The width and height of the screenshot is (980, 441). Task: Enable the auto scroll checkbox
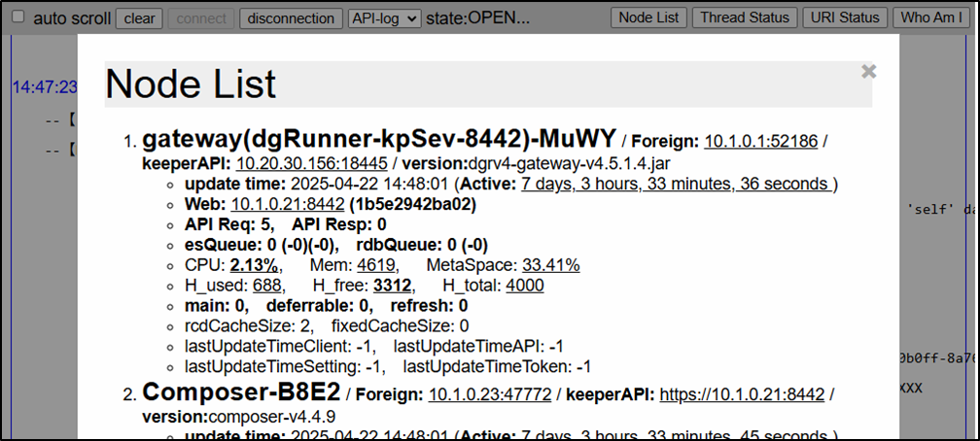pos(18,17)
